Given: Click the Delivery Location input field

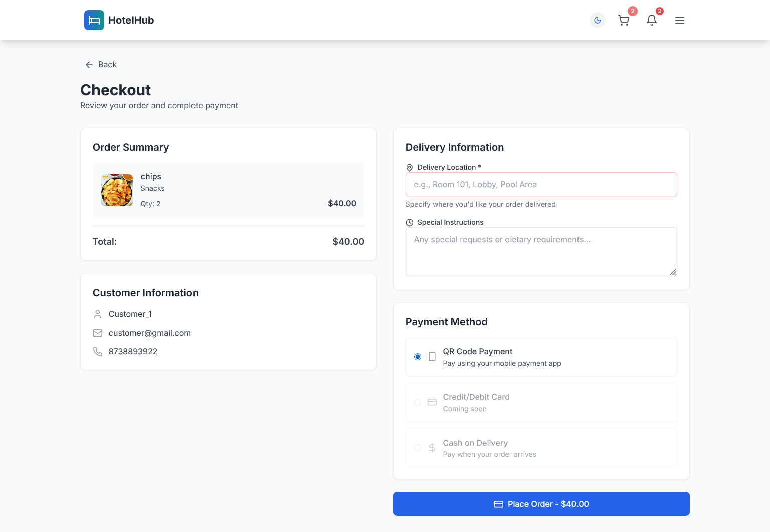Looking at the screenshot, I should tap(541, 185).
